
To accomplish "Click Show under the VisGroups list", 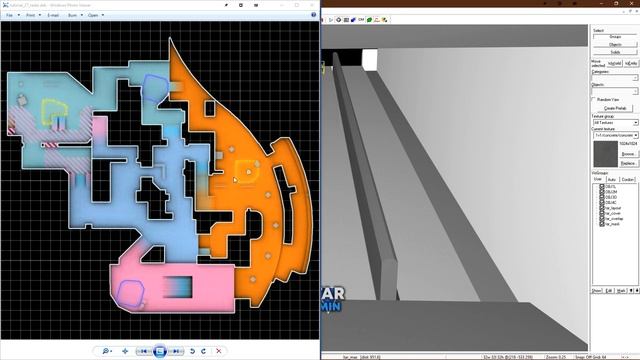I will (597, 290).
